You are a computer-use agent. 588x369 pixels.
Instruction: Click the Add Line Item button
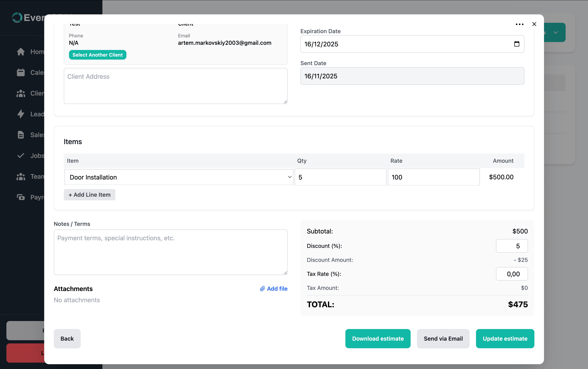point(89,195)
